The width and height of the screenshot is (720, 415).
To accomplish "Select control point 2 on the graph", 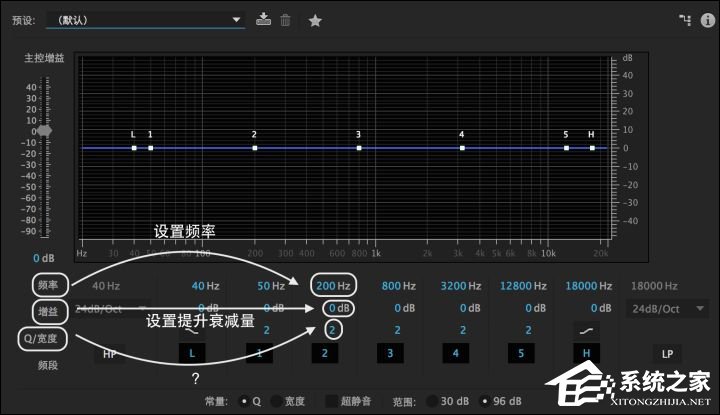I will coord(255,148).
